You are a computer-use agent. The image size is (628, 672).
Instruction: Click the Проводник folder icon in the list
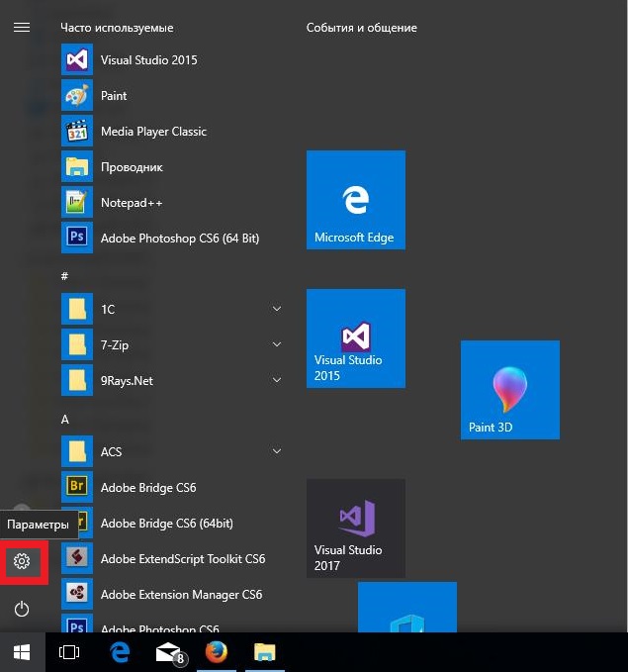click(x=77, y=166)
